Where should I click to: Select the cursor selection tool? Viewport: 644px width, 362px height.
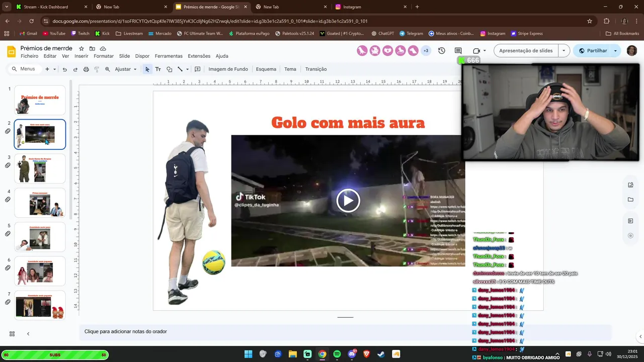pos(147,69)
